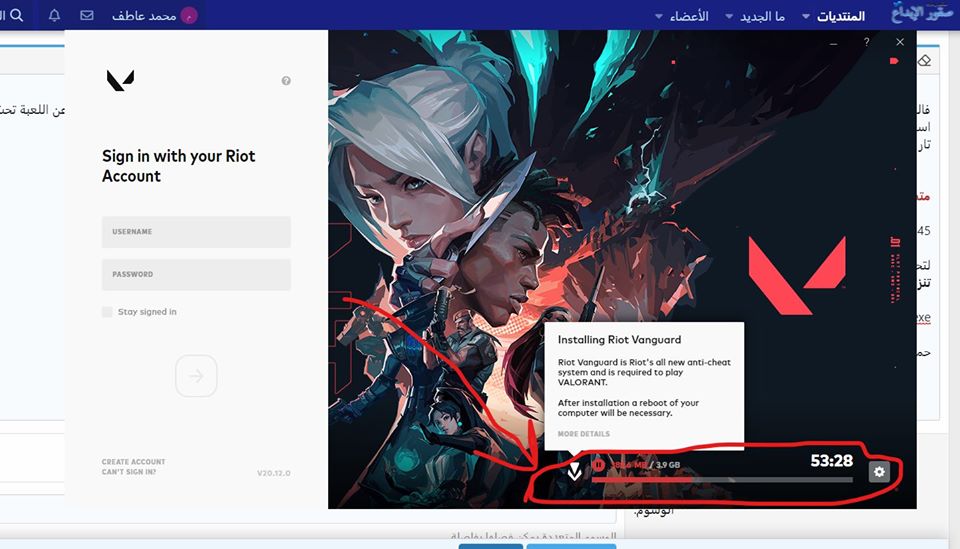Open the forum search magnifier

(x=16, y=16)
